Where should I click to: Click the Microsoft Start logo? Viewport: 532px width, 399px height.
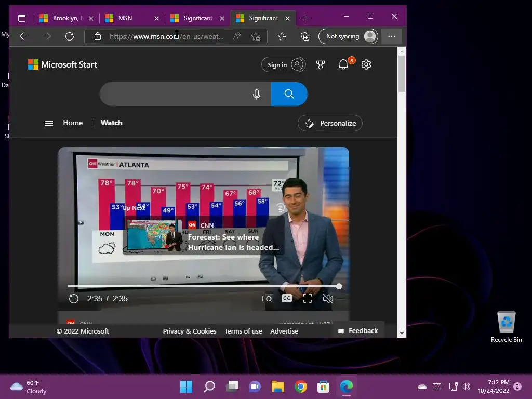click(62, 64)
